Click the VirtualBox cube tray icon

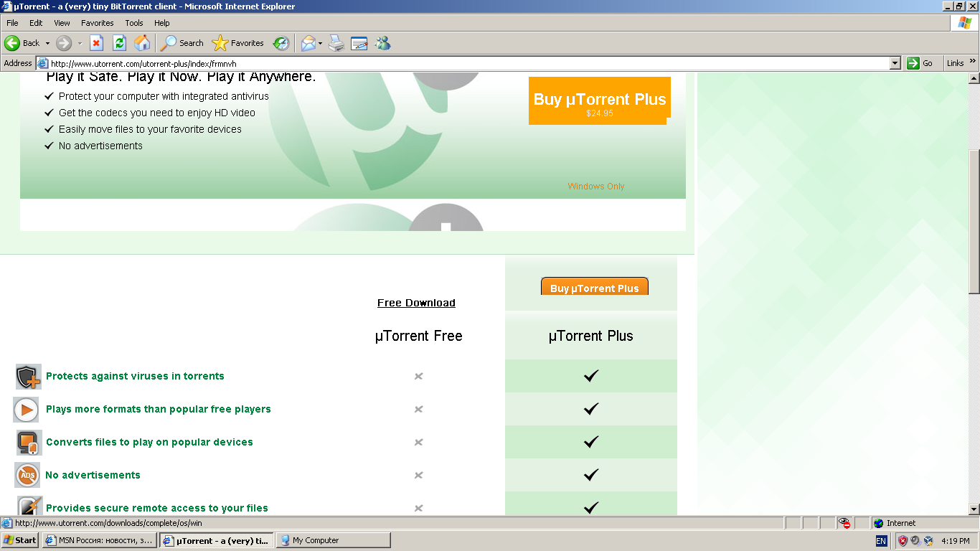coord(928,541)
